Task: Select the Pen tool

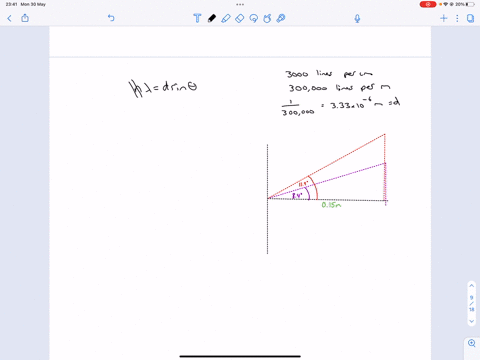Action: (212, 18)
